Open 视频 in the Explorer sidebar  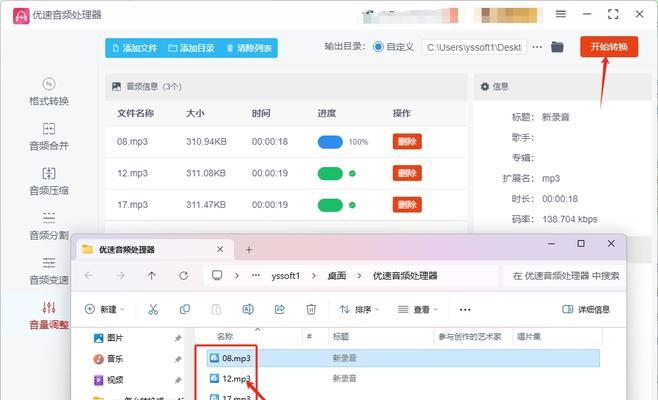point(109,380)
